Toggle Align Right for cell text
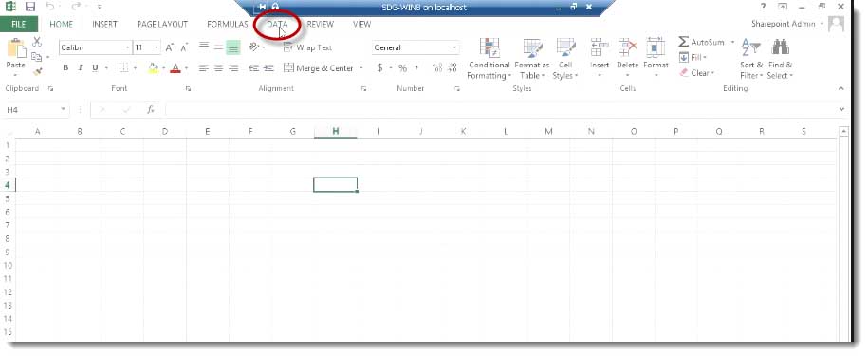The width and height of the screenshot is (868, 356). [233, 68]
